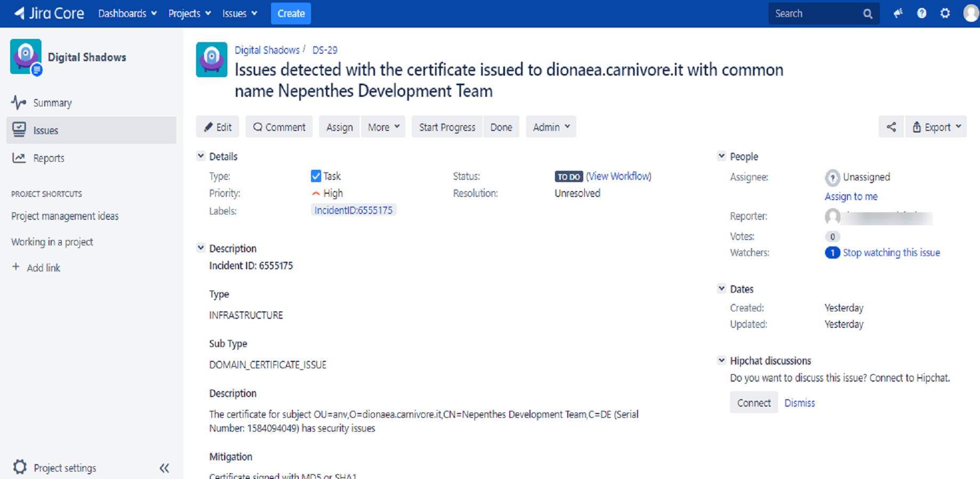The image size is (980, 479).
Task: Click Assign to me link
Action: click(x=851, y=196)
